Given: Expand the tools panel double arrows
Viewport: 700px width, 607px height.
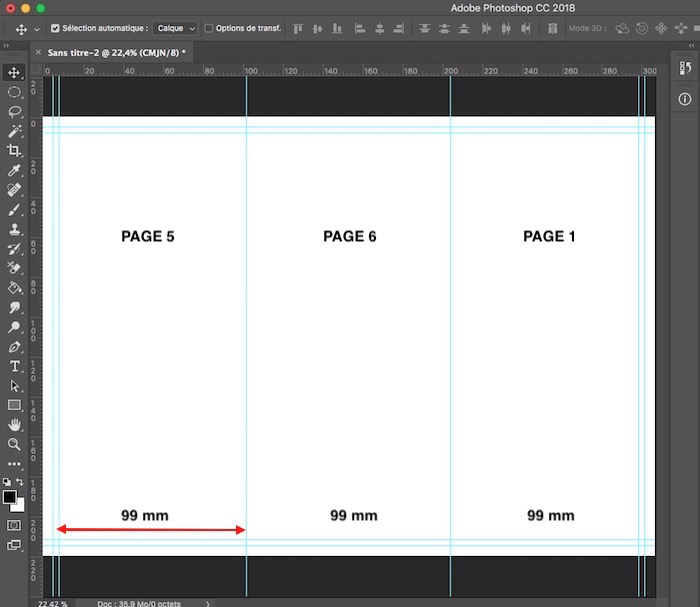Looking at the screenshot, I should (6, 46).
